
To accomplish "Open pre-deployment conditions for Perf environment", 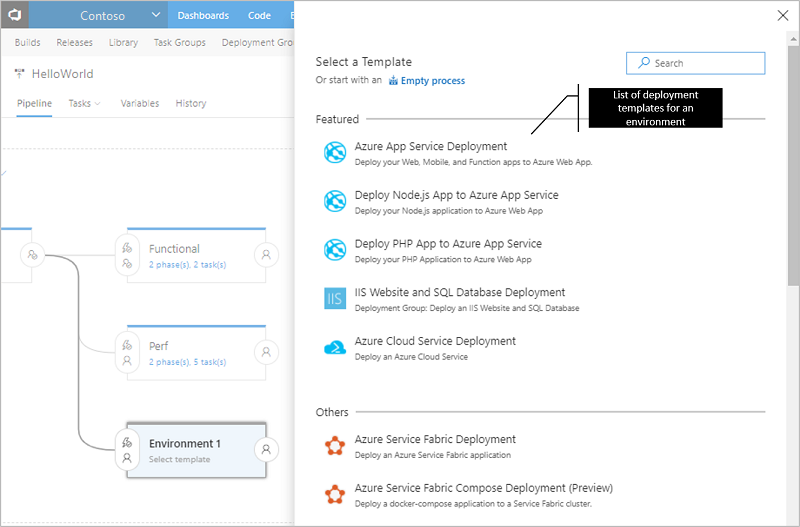I will [127, 353].
